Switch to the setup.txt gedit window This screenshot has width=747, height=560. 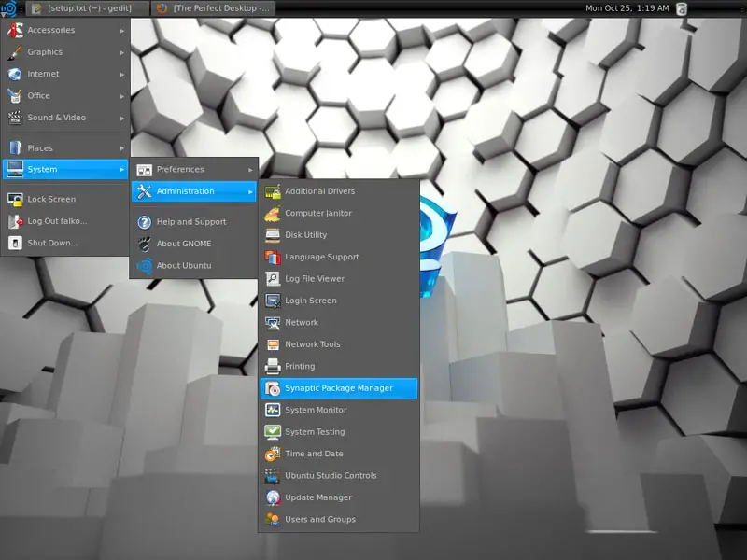(x=87, y=8)
